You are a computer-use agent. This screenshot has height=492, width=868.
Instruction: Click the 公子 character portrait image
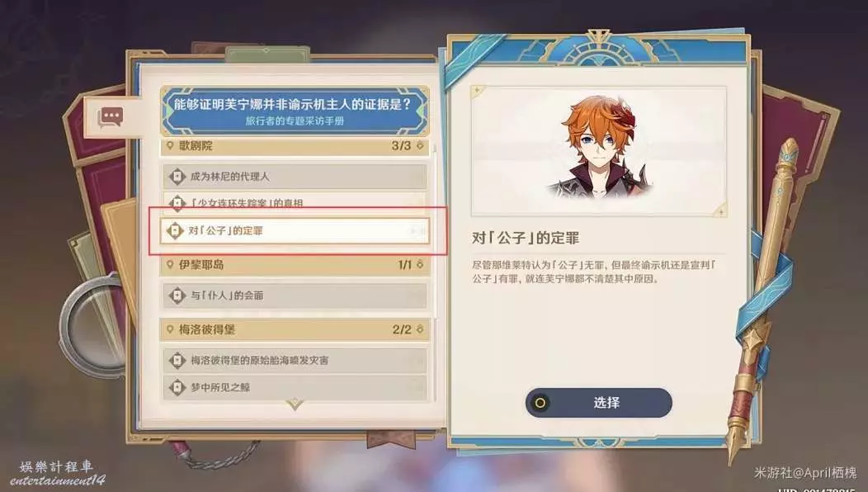point(598,151)
